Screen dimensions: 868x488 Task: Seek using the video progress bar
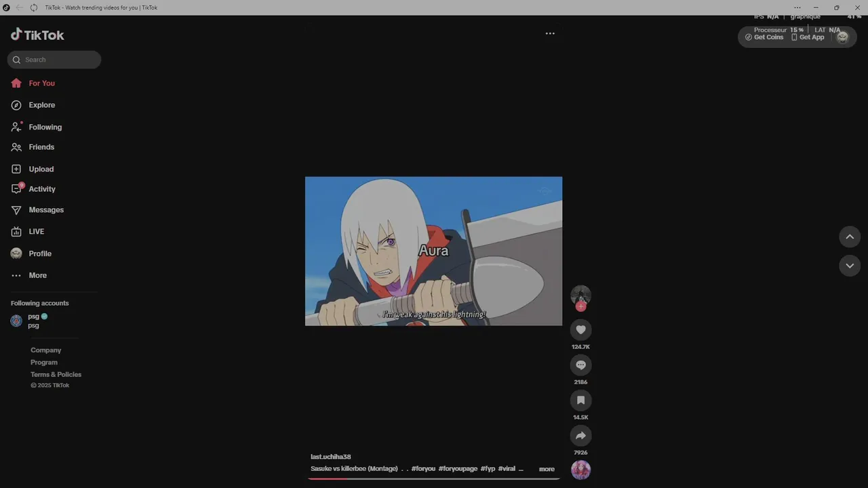point(434,479)
